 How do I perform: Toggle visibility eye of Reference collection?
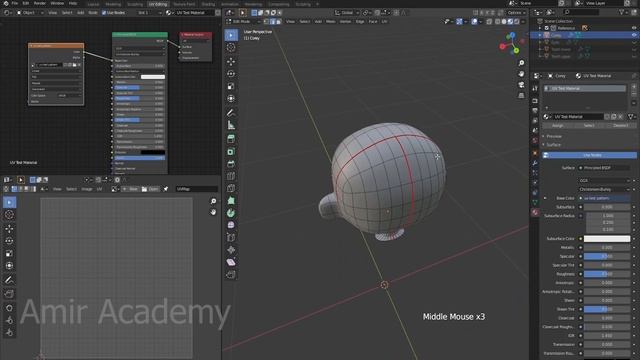634,28
